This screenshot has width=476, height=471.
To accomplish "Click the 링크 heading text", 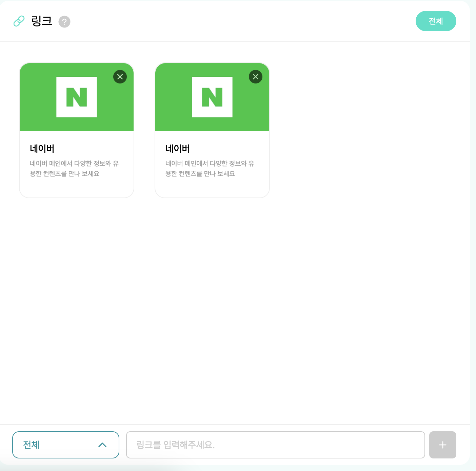I will [x=42, y=21].
